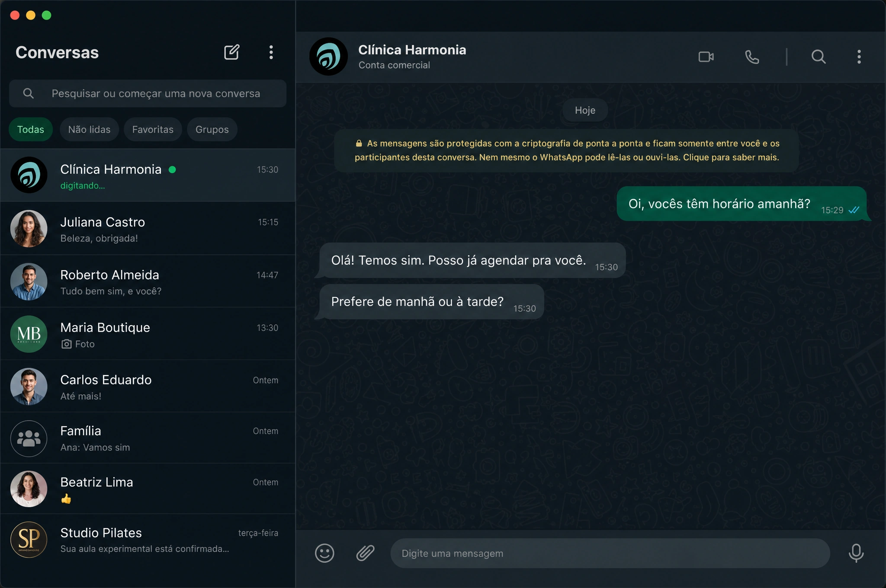This screenshot has height=588, width=886.
Task: Click Beatriz Lima's profile photo
Action: (29, 489)
